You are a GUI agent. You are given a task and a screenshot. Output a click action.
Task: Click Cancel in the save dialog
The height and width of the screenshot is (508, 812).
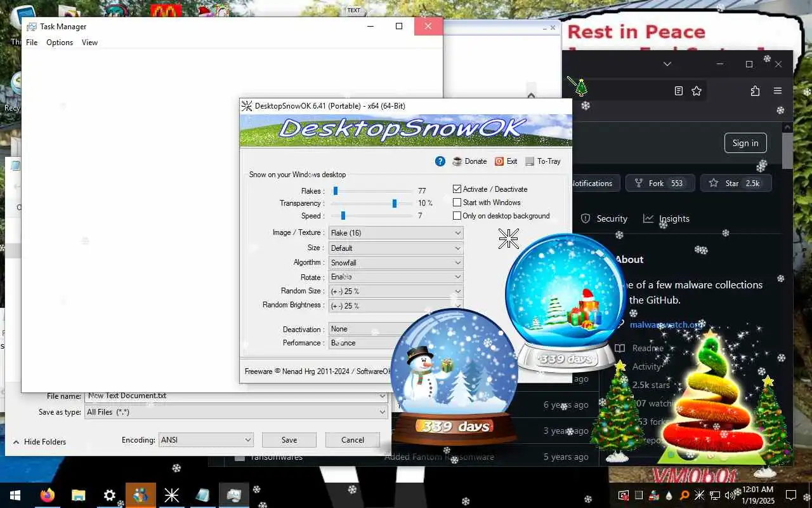[353, 440]
